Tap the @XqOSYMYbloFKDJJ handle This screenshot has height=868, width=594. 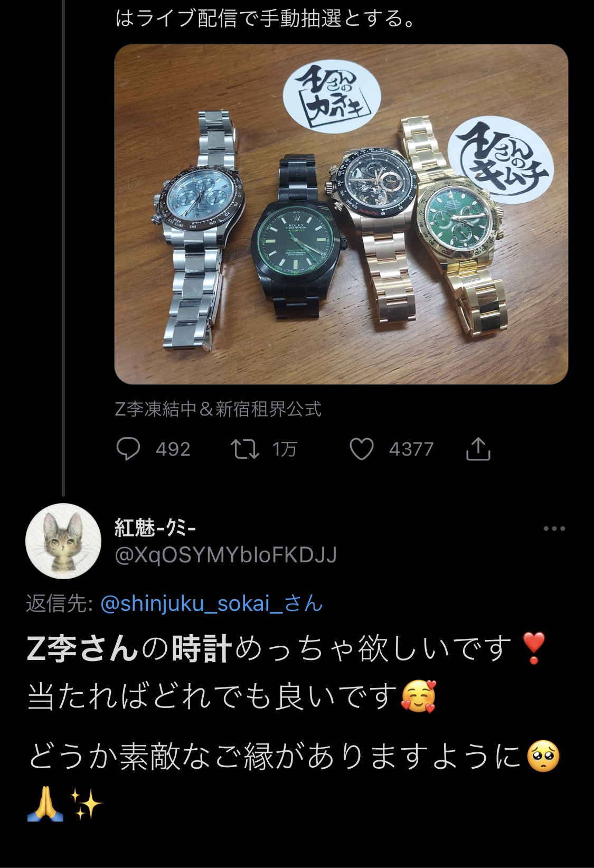coord(225,555)
